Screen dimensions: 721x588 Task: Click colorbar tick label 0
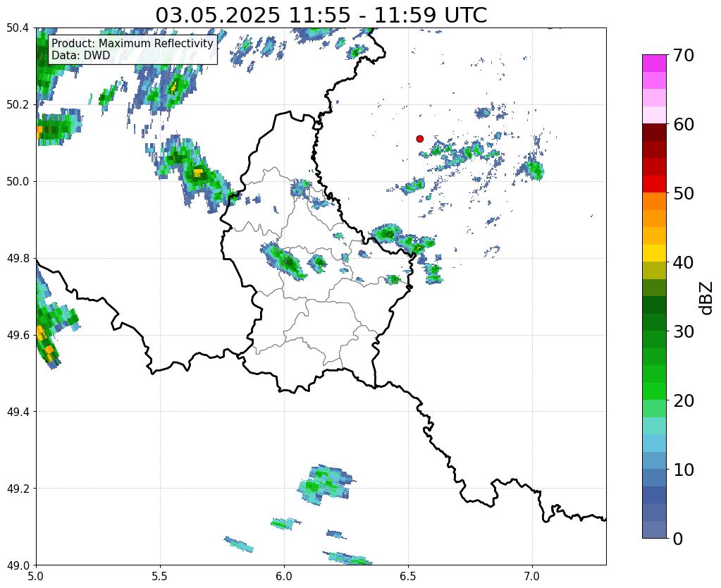click(678, 539)
